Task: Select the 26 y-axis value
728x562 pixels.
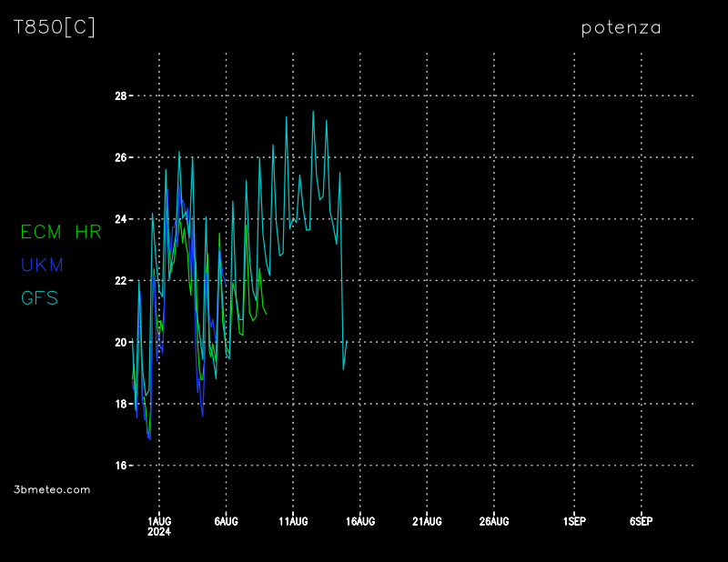Action: [x=120, y=157]
